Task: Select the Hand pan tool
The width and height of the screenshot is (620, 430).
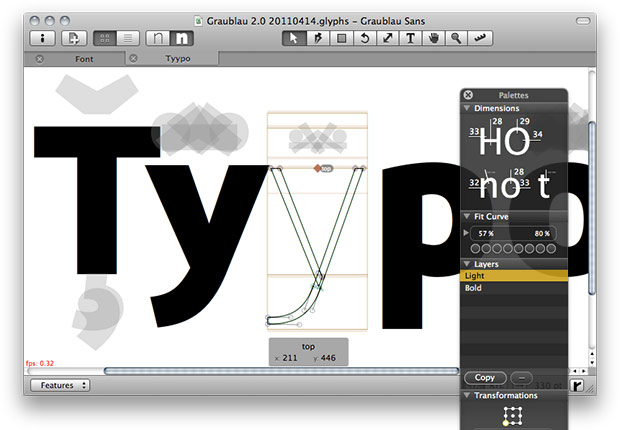Action: pos(434,38)
